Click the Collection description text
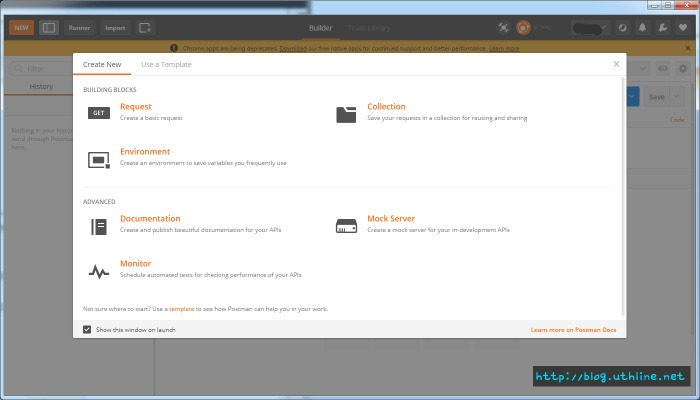Image resolution: width=700 pixels, height=400 pixels. point(447,118)
